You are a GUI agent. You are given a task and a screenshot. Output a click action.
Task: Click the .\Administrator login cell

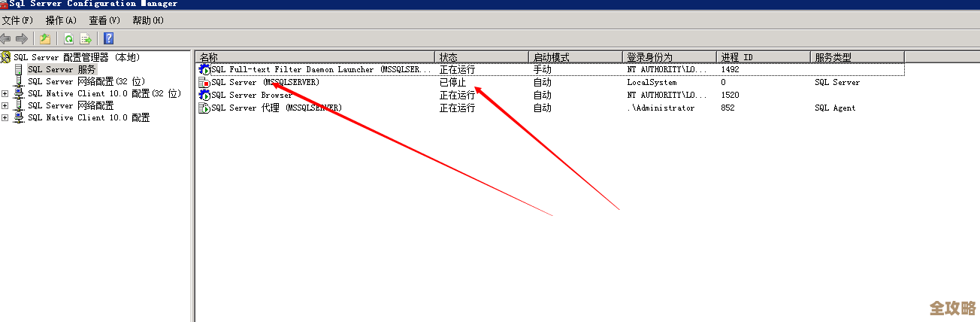tap(661, 108)
